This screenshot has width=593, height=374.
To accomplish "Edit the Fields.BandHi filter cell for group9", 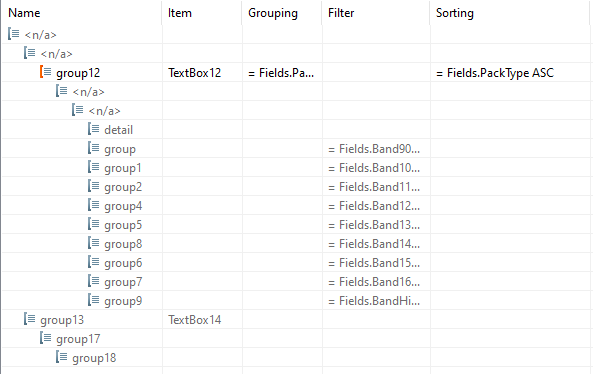I will click(376, 301).
